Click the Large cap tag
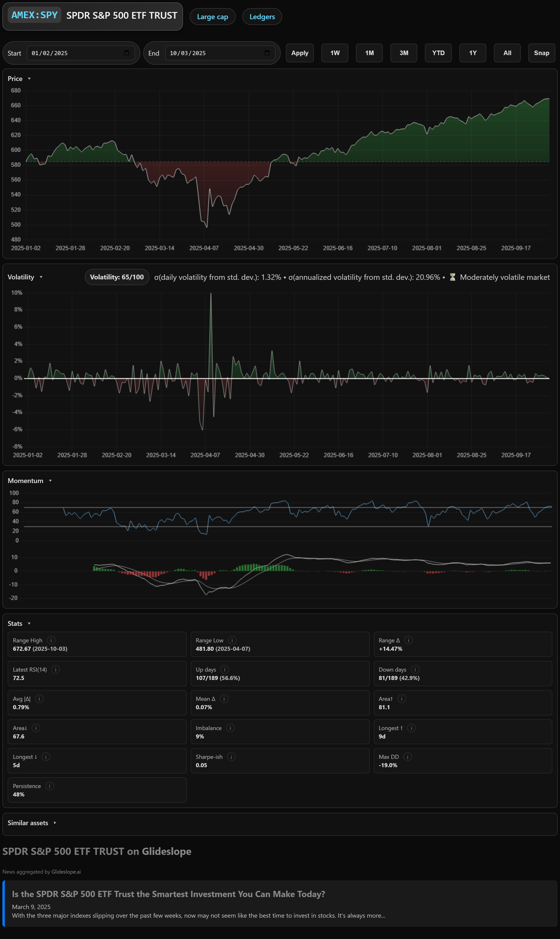This screenshot has width=560, height=939. (x=212, y=17)
